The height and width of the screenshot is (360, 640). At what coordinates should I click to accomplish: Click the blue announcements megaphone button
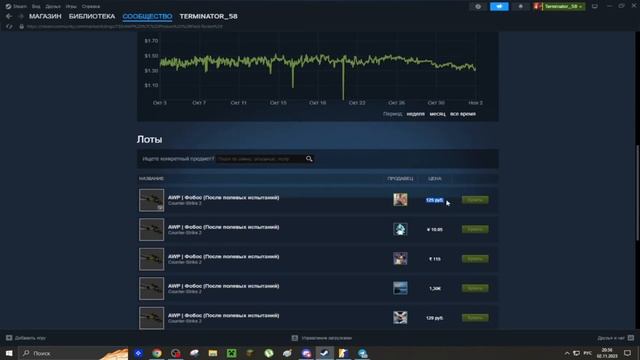tap(499, 7)
